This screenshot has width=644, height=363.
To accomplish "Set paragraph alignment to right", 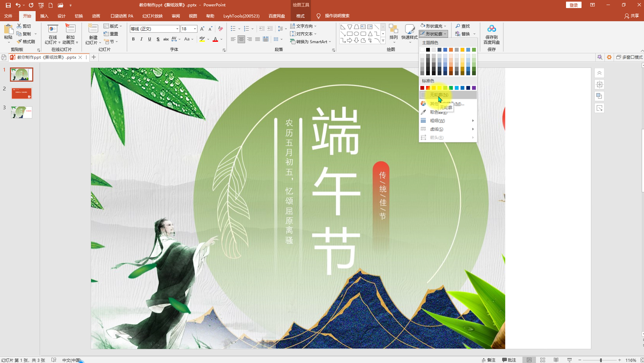I will [x=249, y=39].
